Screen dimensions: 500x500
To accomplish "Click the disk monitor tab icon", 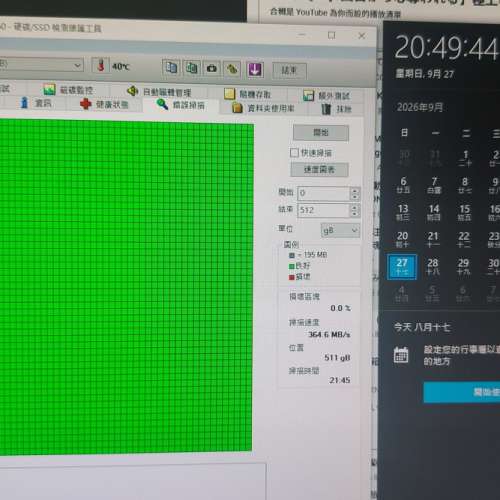I will pyautogui.click(x=49, y=89).
